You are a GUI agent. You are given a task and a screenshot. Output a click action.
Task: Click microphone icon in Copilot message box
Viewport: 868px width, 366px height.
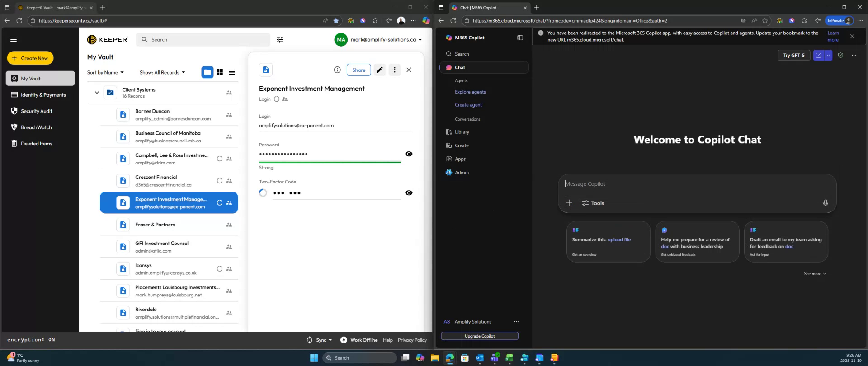click(x=826, y=203)
